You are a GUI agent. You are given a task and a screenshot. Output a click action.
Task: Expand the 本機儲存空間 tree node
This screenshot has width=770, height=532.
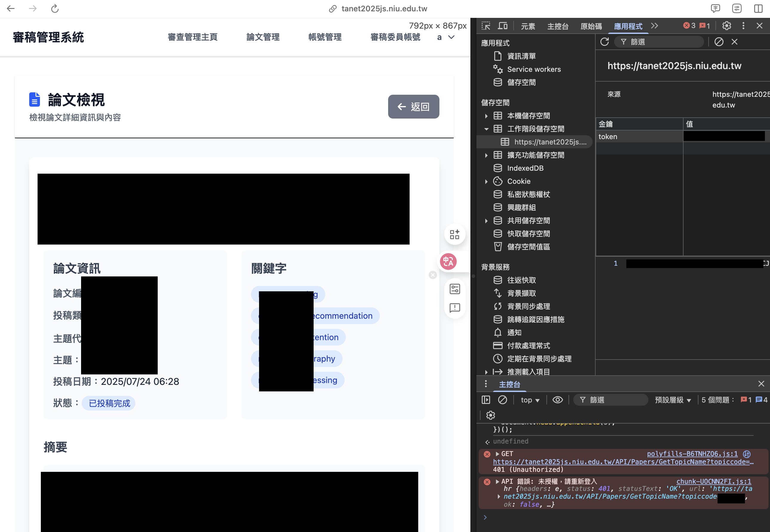click(487, 116)
